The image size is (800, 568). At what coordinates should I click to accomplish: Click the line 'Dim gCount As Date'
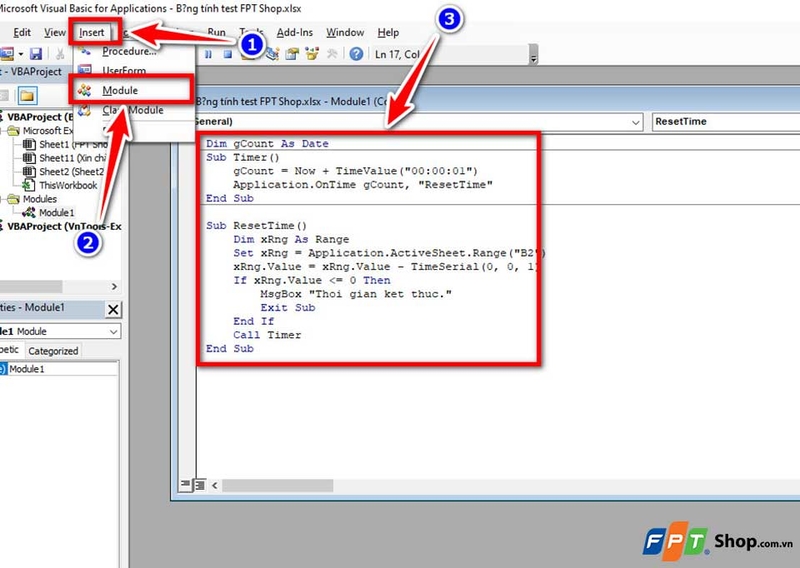click(x=267, y=144)
